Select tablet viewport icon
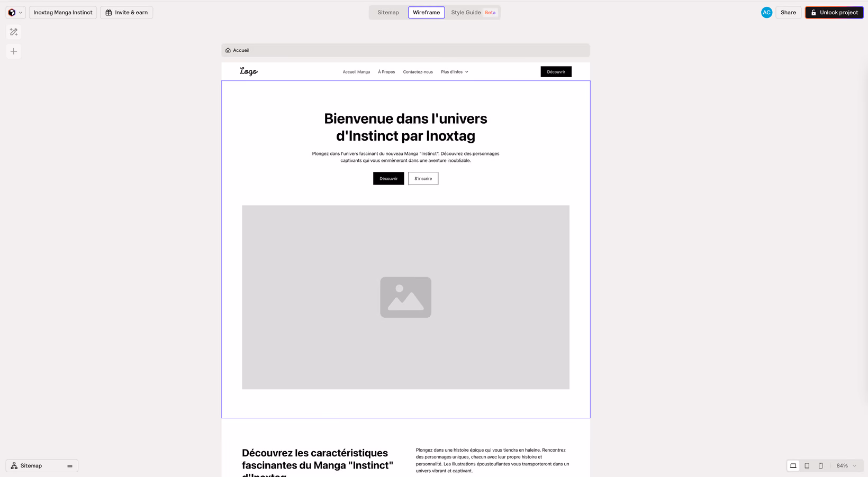The image size is (868, 477). click(807, 466)
